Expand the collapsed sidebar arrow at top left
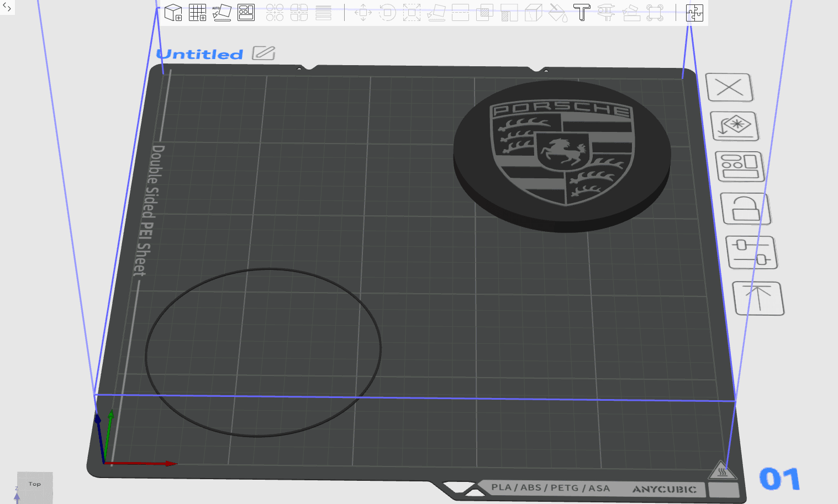The width and height of the screenshot is (838, 504). click(x=7, y=7)
